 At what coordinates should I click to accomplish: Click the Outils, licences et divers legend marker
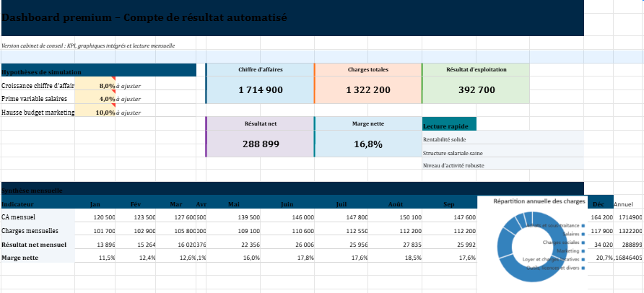[x=583, y=268]
